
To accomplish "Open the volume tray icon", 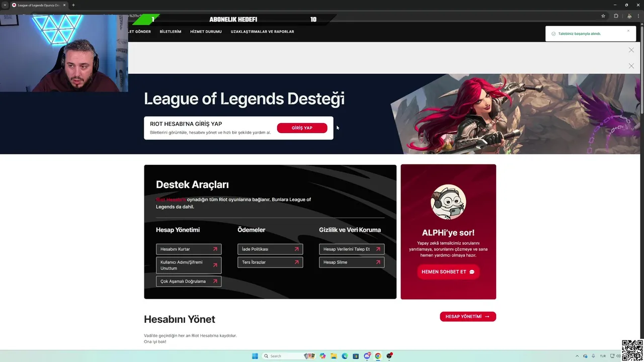I will [x=618, y=356].
